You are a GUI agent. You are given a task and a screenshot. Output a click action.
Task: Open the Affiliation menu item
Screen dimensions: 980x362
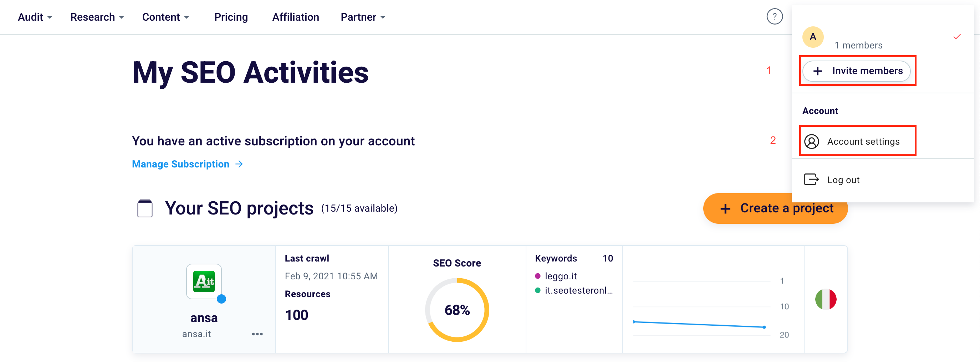pos(295,17)
